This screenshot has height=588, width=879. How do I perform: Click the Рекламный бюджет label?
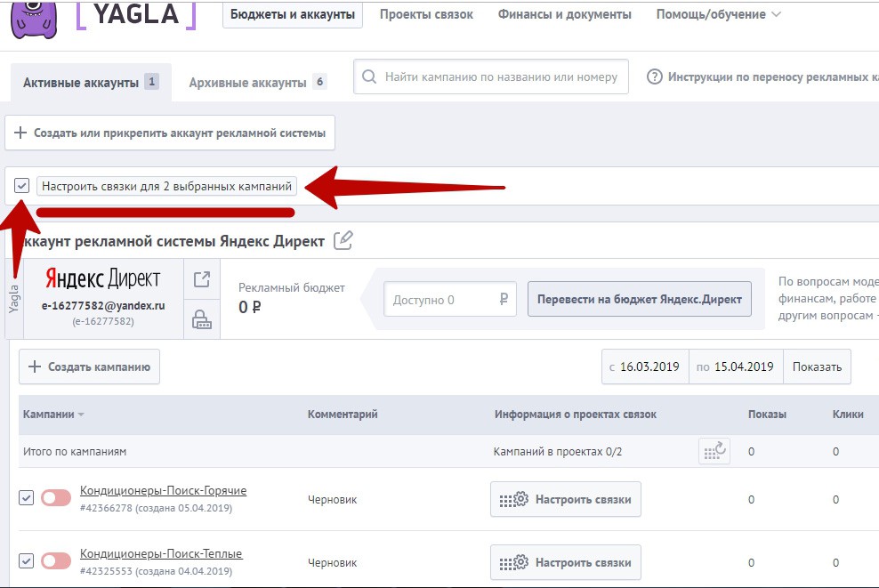[x=292, y=287]
